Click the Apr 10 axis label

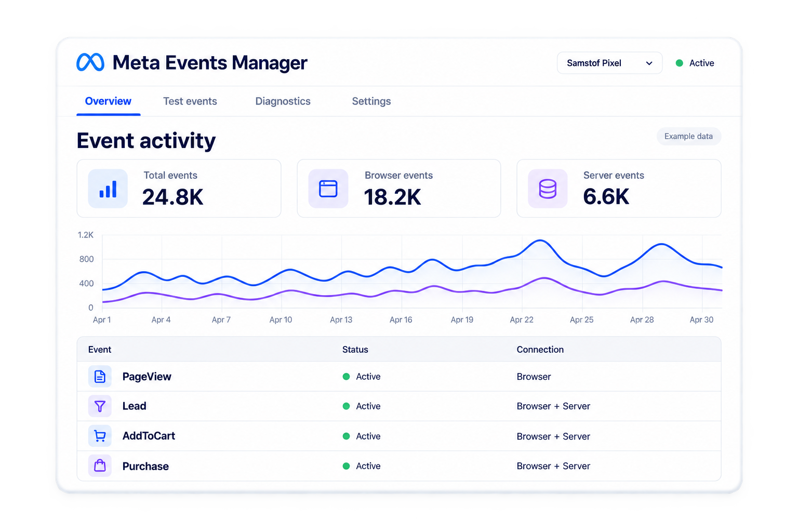coord(281,320)
